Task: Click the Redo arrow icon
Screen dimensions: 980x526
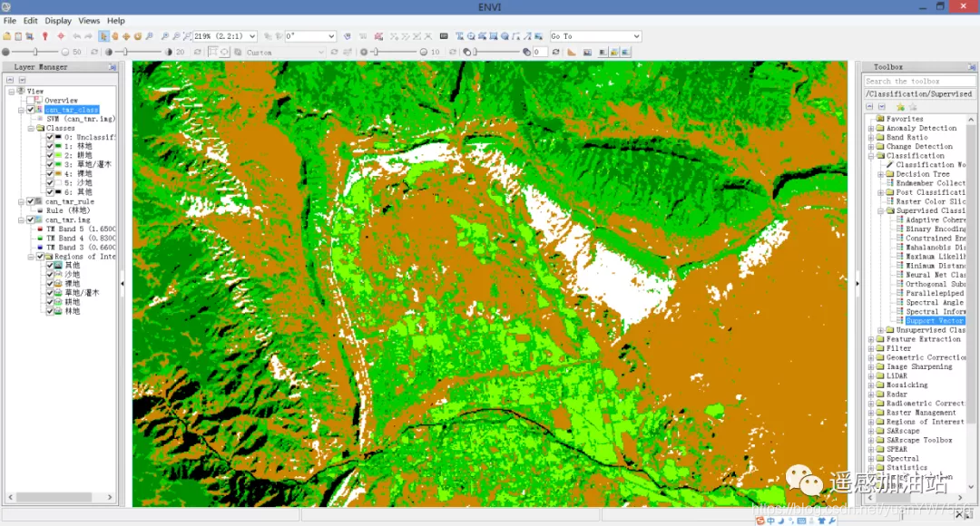Action: coord(89,36)
